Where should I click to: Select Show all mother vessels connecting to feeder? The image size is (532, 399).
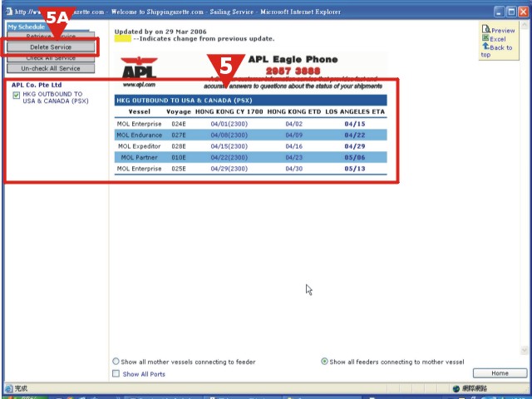point(116,362)
